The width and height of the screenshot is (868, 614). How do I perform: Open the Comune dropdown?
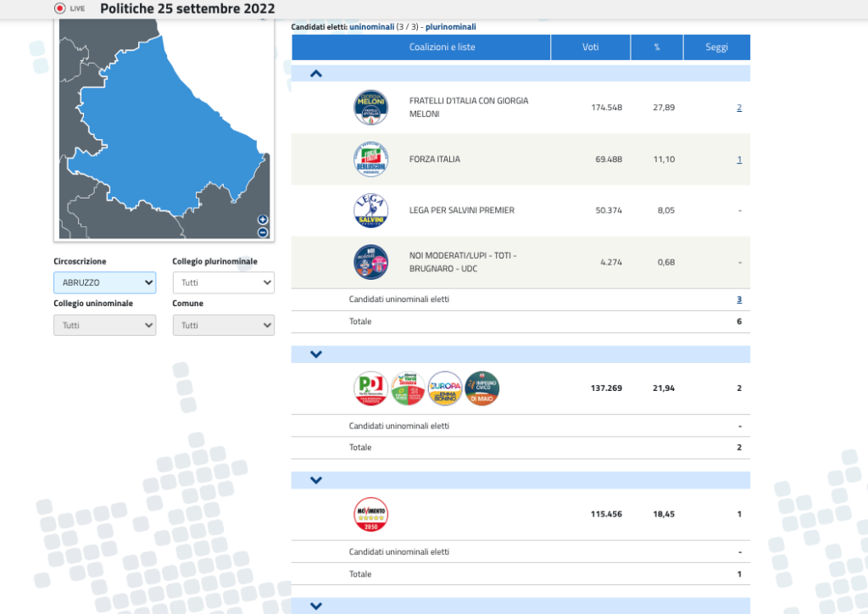point(224,325)
